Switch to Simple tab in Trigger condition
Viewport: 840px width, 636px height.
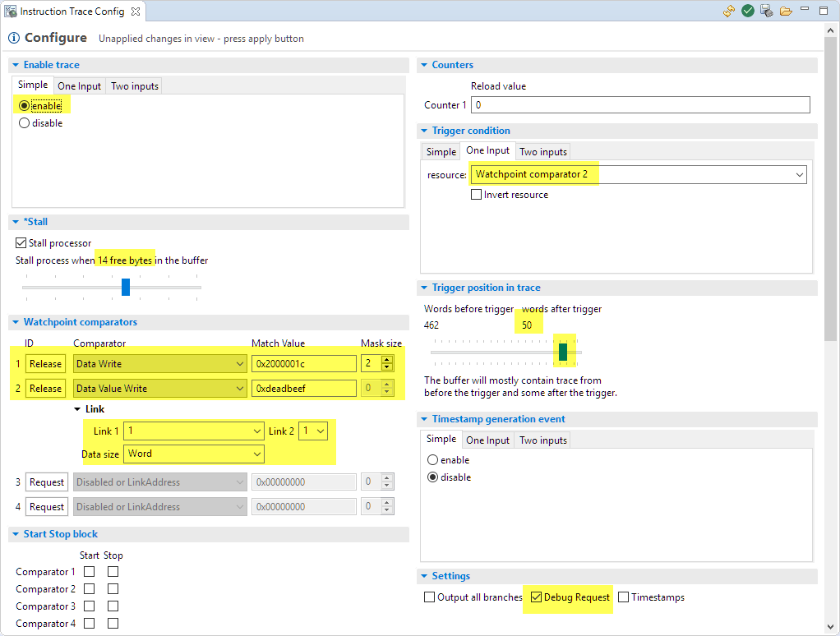point(441,152)
